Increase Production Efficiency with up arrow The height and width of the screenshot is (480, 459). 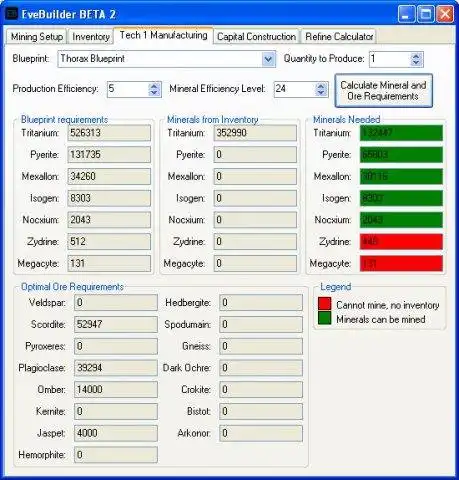154,86
